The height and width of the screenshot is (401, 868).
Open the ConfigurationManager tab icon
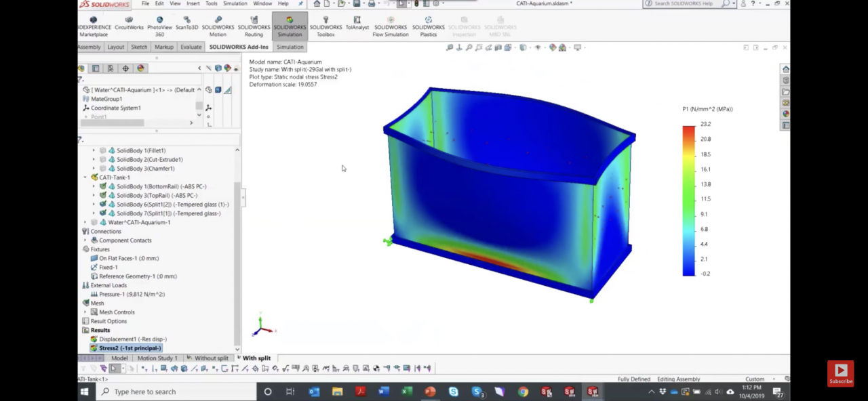coord(111,68)
